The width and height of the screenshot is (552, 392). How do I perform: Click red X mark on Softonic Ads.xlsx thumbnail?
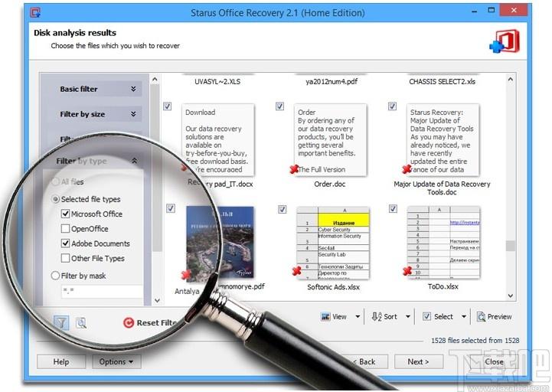coord(297,270)
